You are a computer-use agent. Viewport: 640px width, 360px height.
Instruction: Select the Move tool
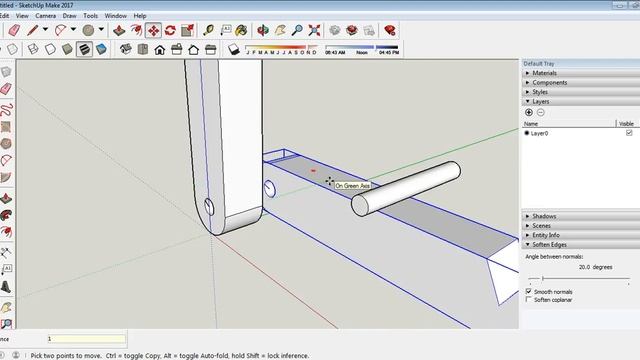coord(153,30)
